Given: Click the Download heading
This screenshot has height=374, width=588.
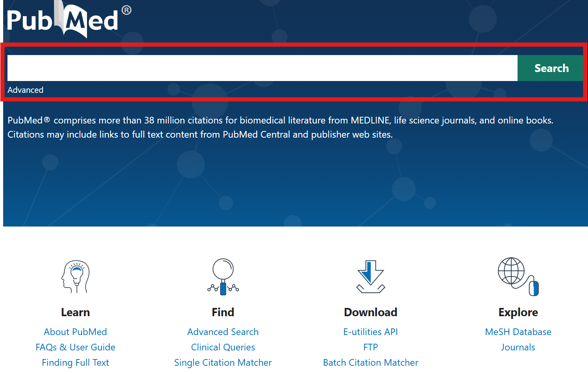Looking at the screenshot, I should [x=371, y=312].
